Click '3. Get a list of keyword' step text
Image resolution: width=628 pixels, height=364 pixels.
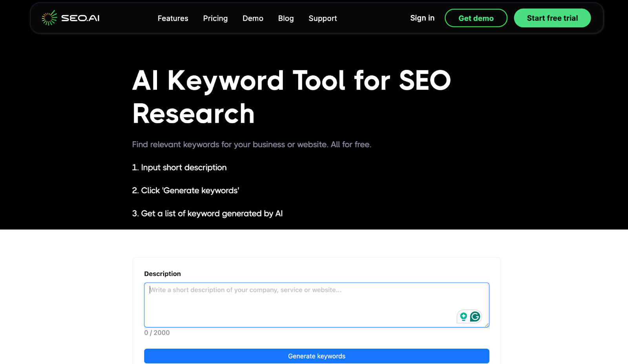[207, 213]
